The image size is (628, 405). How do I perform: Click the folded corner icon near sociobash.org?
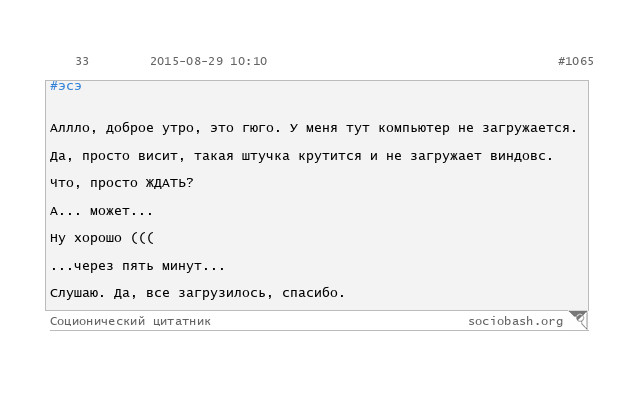pos(579,320)
